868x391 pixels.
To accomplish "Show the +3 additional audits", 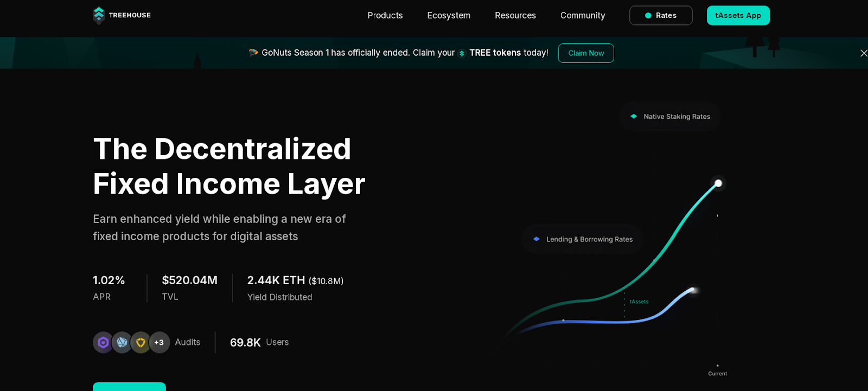I will (159, 342).
